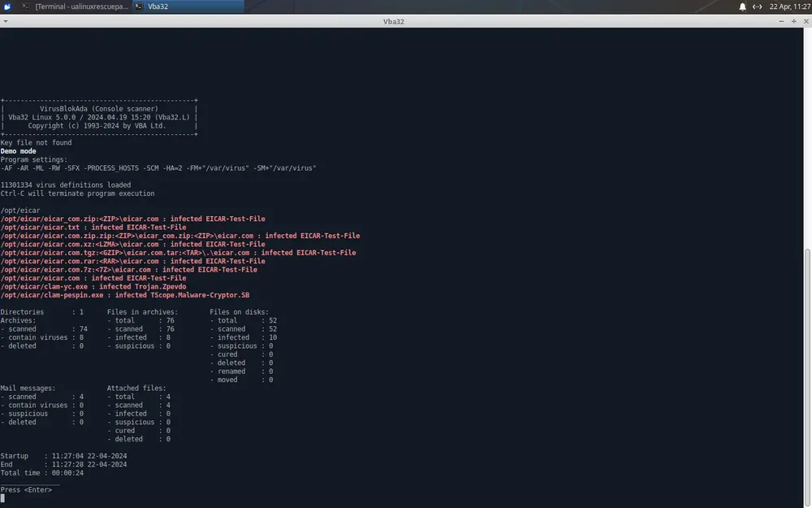Open the network connection arrows icon
Screen dimensions: 812x508
pyautogui.click(x=757, y=7)
